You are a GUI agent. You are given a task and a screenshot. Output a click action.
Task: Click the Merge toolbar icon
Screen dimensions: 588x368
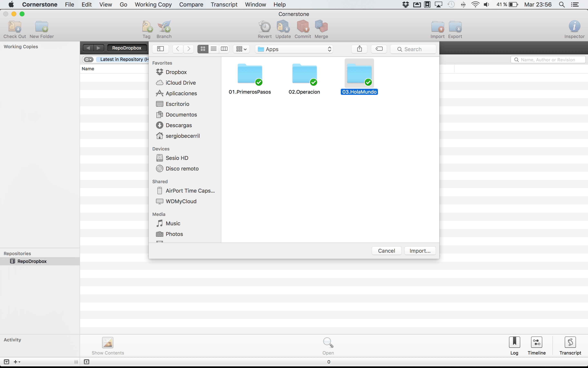point(321,26)
